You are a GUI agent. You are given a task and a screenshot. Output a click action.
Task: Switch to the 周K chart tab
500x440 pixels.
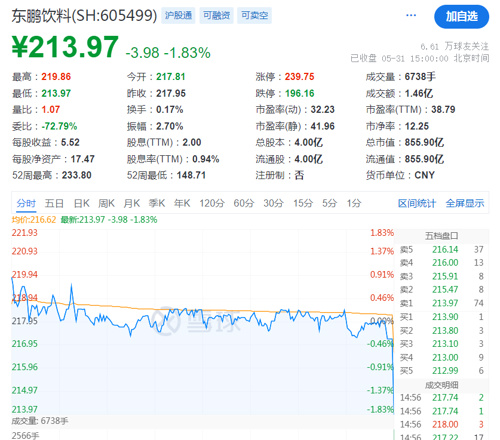point(106,203)
